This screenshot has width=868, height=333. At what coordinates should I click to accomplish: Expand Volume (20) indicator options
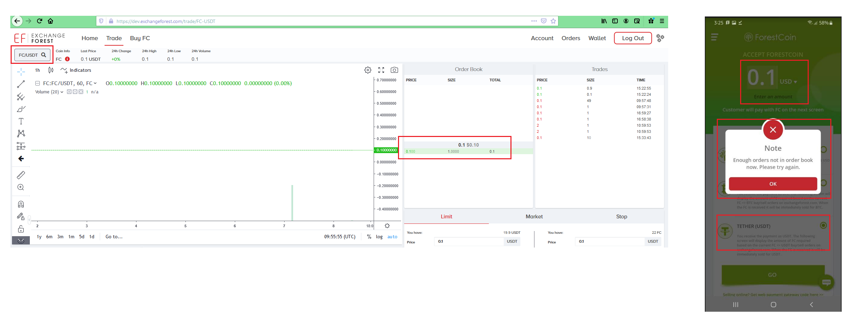(x=62, y=92)
